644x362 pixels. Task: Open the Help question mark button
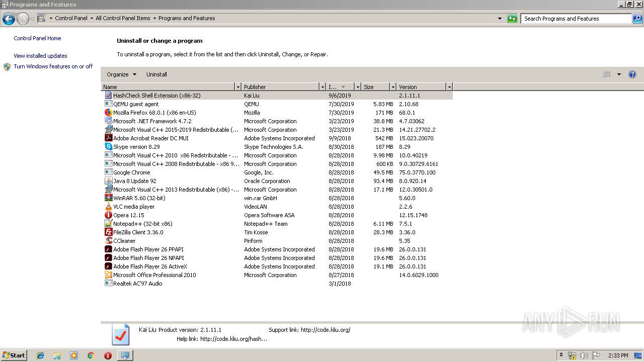pyautogui.click(x=632, y=74)
